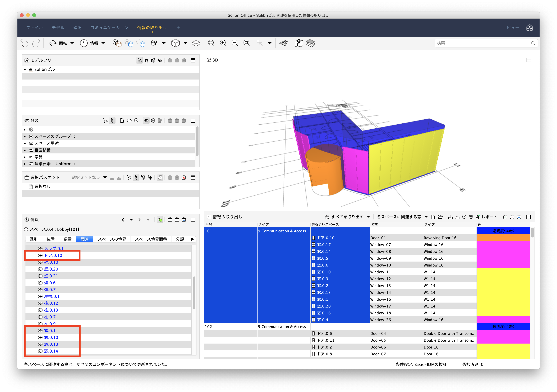Click the ドア.0.10 relation link
This screenshot has width=557, height=392.
[53, 255]
